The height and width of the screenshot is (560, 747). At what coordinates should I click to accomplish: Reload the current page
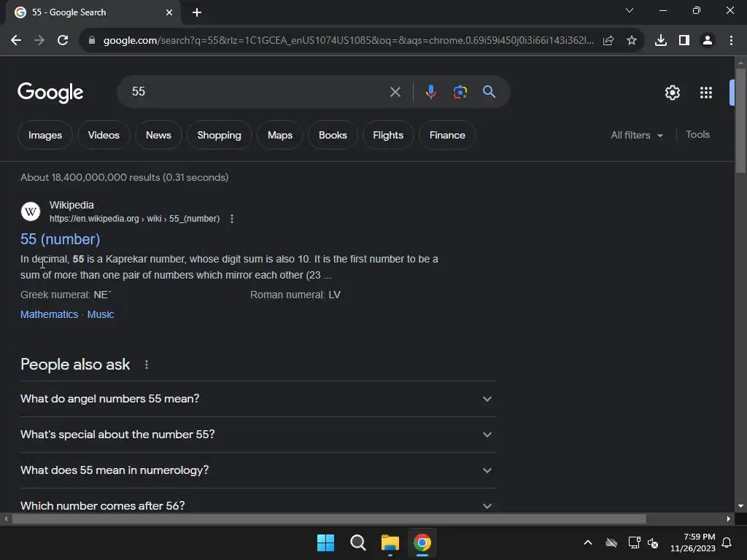point(63,41)
